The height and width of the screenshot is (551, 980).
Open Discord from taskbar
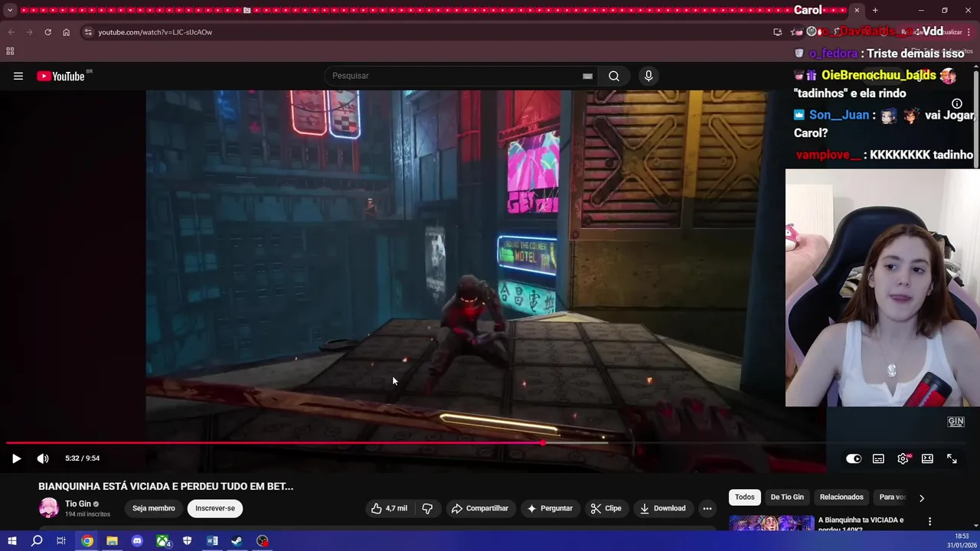pos(137,541)
